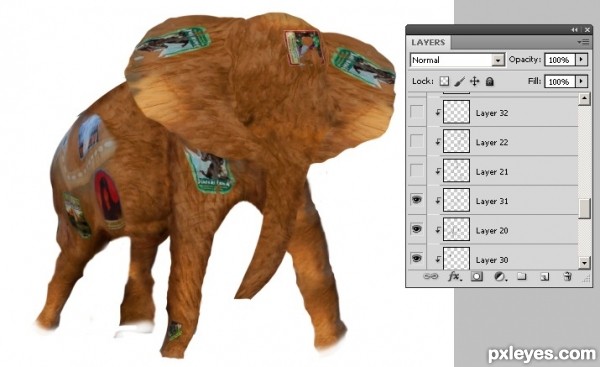
Task: Hide Layer 30 eye icon
Action: point(417,258)
